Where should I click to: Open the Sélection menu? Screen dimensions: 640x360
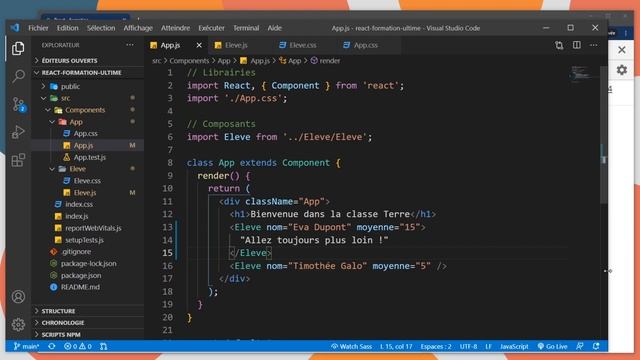tap(101, 28)
